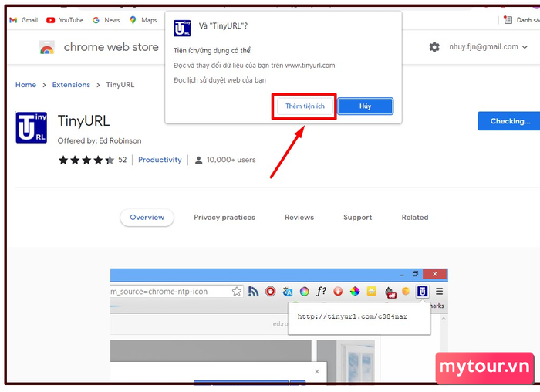
Task: Click the scroll up arrow in preview scrollbar
Action: click(x=444, y=319)
